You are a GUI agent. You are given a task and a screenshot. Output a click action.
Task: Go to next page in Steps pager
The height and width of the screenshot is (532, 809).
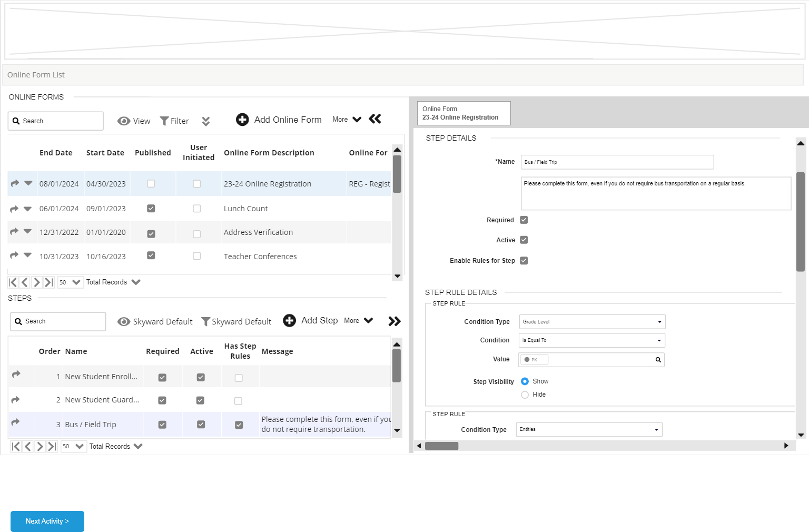tap(40, 447)
